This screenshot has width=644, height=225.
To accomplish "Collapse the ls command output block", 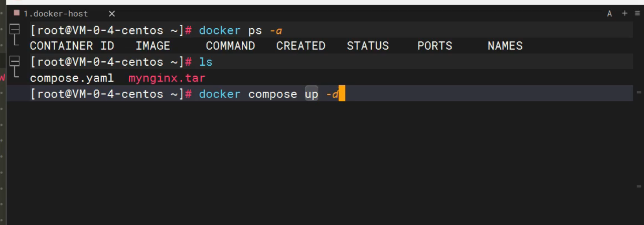I will [x=15, y=61].
